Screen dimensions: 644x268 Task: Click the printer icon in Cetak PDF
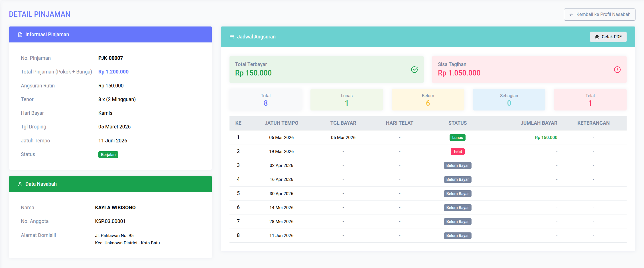coord(597,37)
